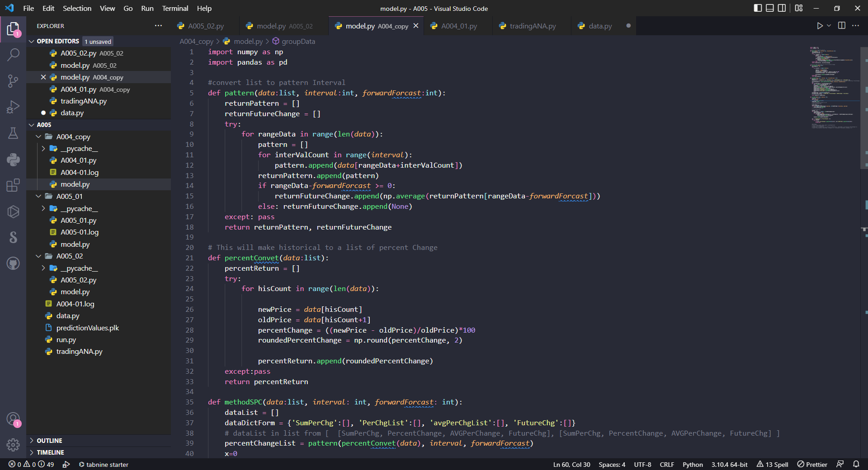Customize layout icon in title bar
Viewport: 868px width, 470px height.
[799, 8]
